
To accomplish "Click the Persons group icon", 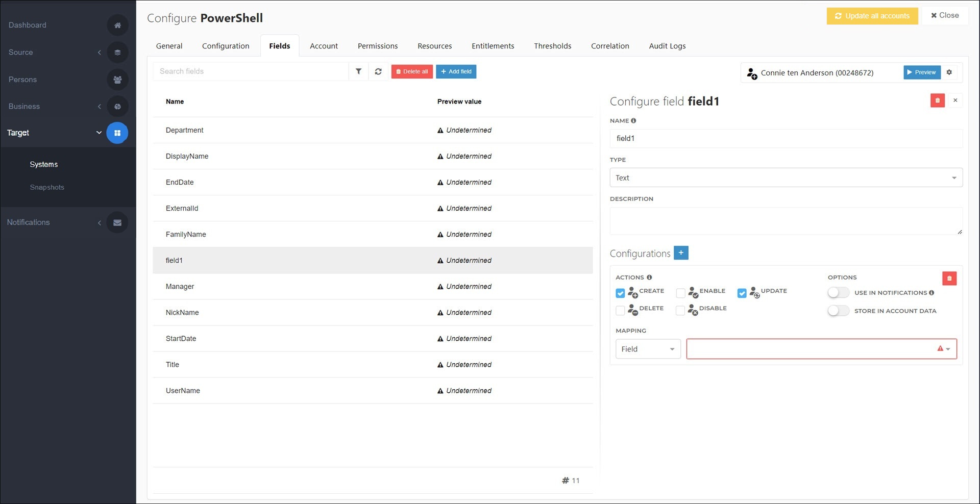I will 117,80.
